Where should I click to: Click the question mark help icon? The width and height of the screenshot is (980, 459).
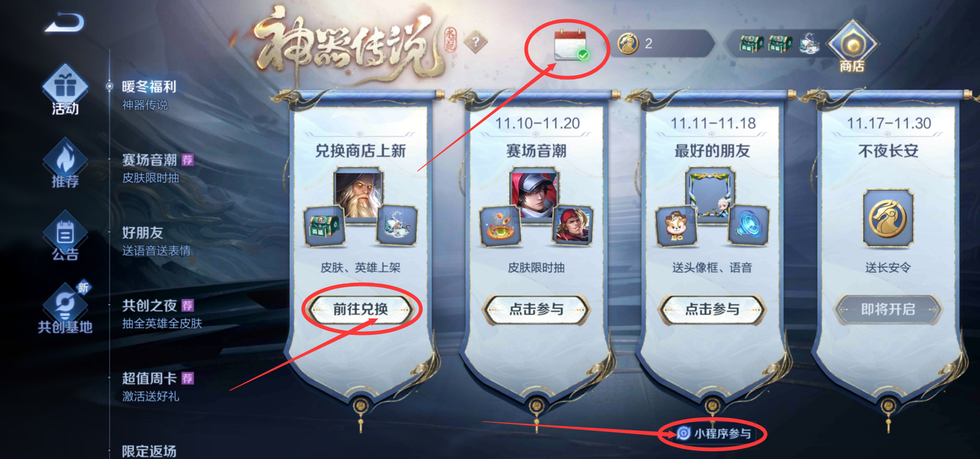click(x=476, y=42)
